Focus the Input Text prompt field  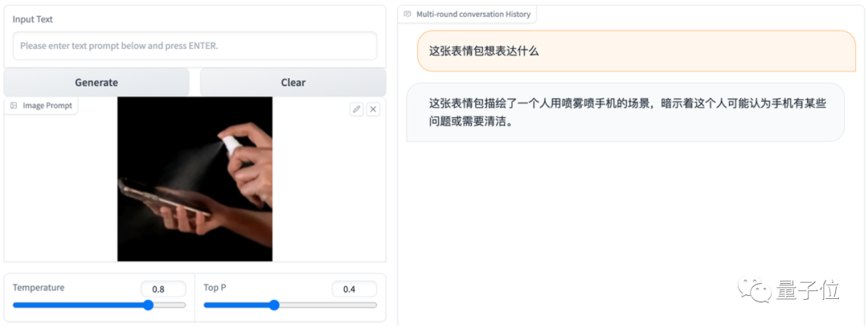(194, 46)
